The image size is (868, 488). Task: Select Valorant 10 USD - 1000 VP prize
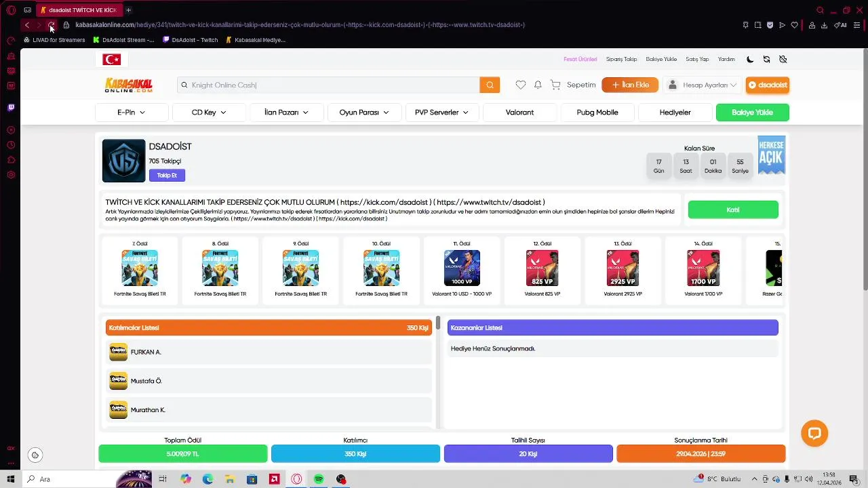click(x=462, y=268)
